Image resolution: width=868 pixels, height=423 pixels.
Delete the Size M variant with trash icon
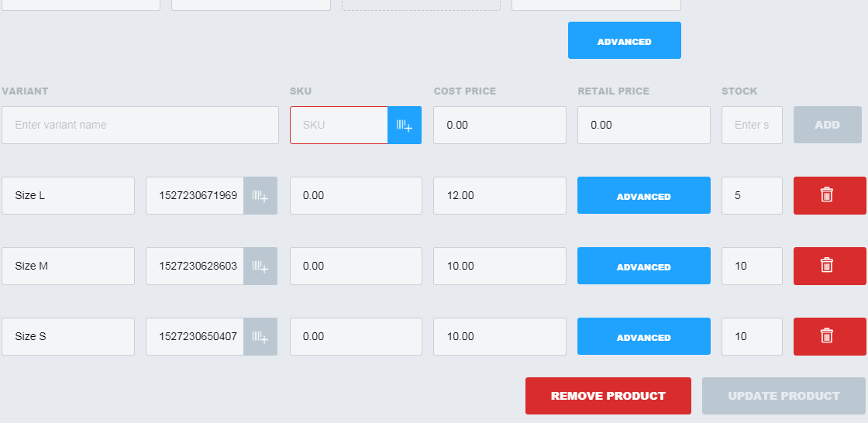coord(829,266)
